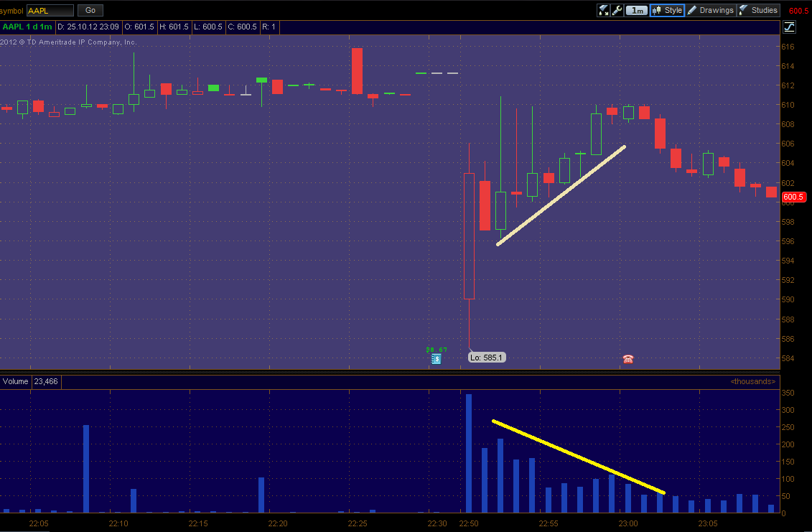Change the 1m timeframe aggregation

[x=637, y=10]
